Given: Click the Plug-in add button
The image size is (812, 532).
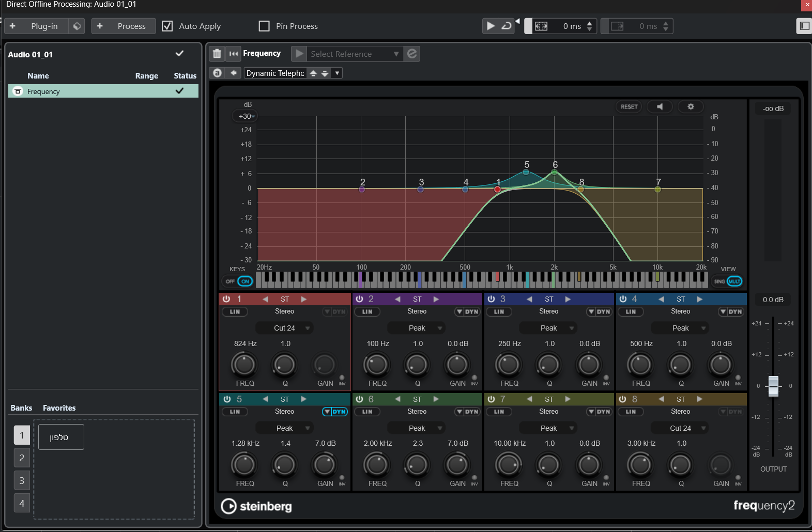Looking at the screenshot, I should (36, 26).
